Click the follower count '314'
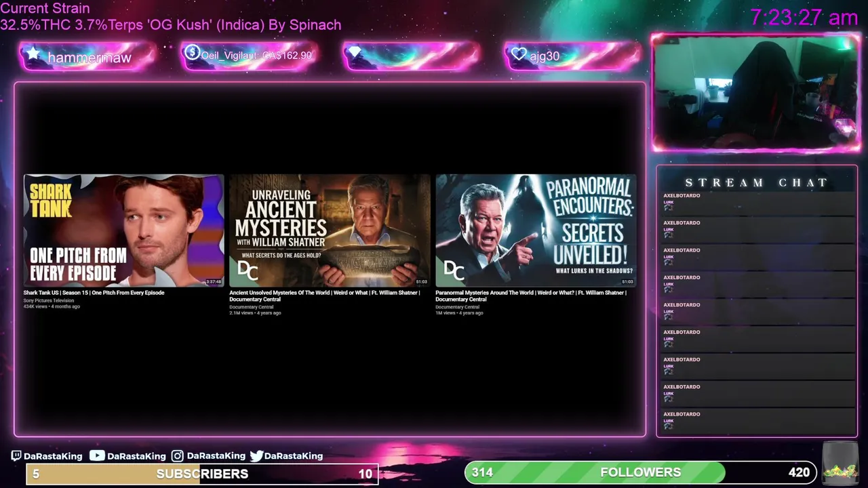The width and height of the screenshot is (868, 488). coord(482,472)
